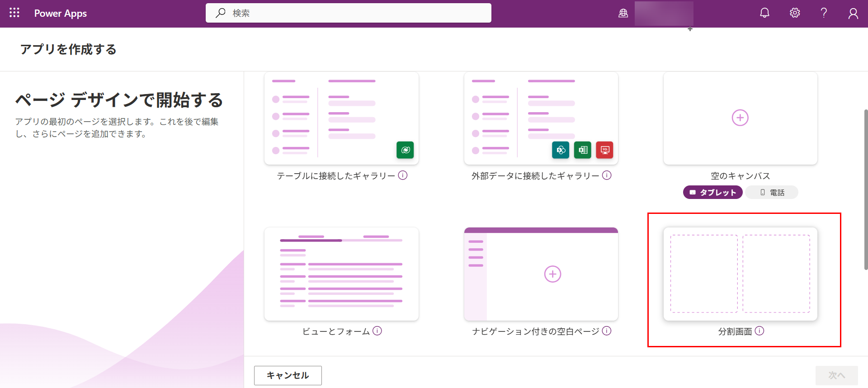Image resolution: width=868 pixels, height=388 pixels.
Task: Show info for ナビゲーション付きの空白ページ
Action: (607, 331)
